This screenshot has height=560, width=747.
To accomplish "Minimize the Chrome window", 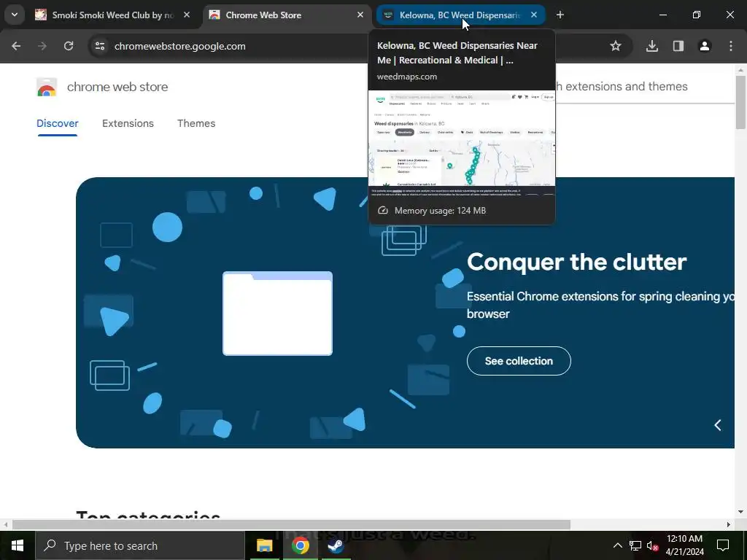I will tap(662, 15).
